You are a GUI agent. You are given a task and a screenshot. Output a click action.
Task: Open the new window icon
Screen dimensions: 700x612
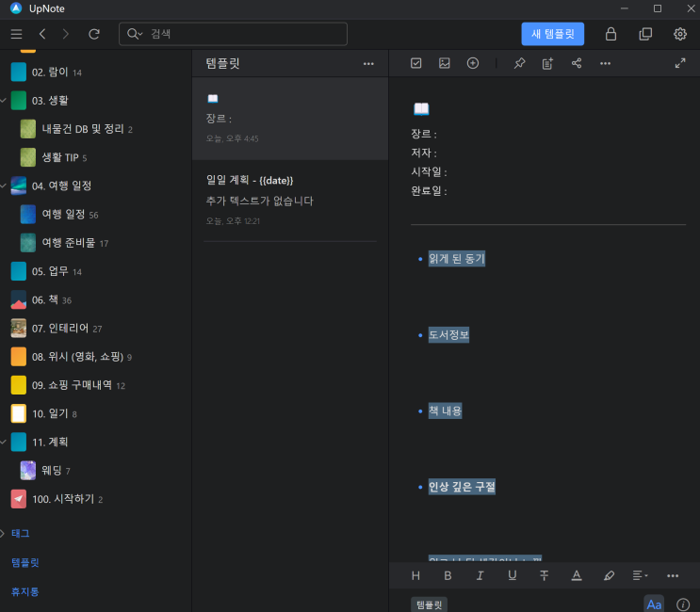tap(645, 34)
